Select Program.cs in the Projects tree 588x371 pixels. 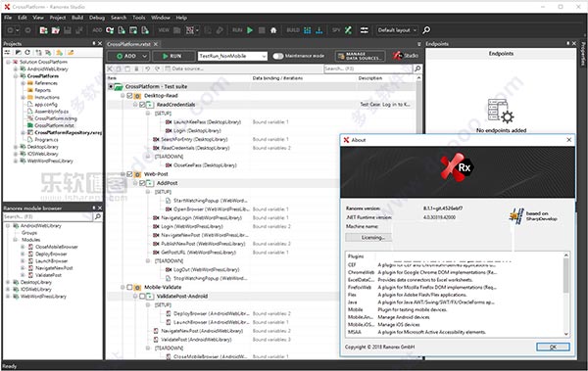(x=46, y=140)
